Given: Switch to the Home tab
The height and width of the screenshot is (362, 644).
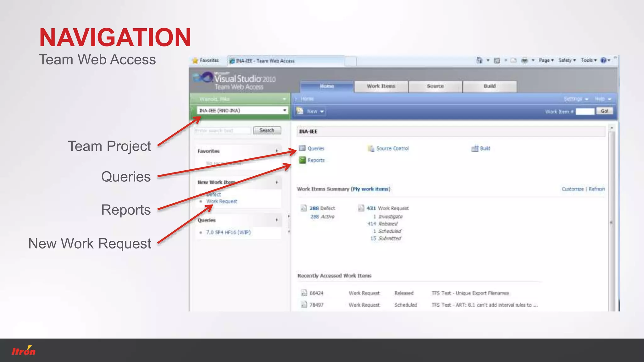Looking at the screenshot, I should click(x=327, y=86).
